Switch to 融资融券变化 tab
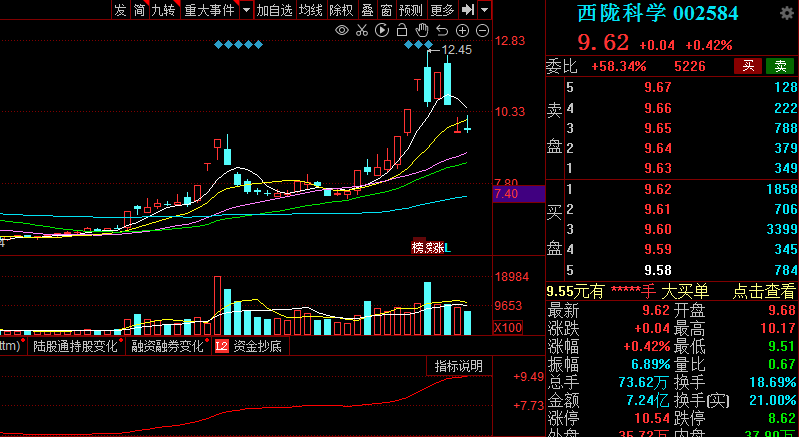This screenshot has width=799, height=437. (x=167, y=346)
